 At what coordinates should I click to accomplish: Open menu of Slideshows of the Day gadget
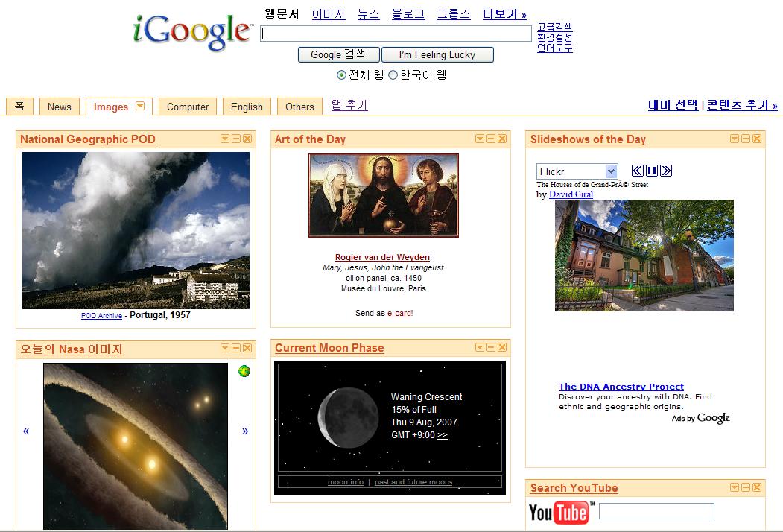[x=735, y=139]
